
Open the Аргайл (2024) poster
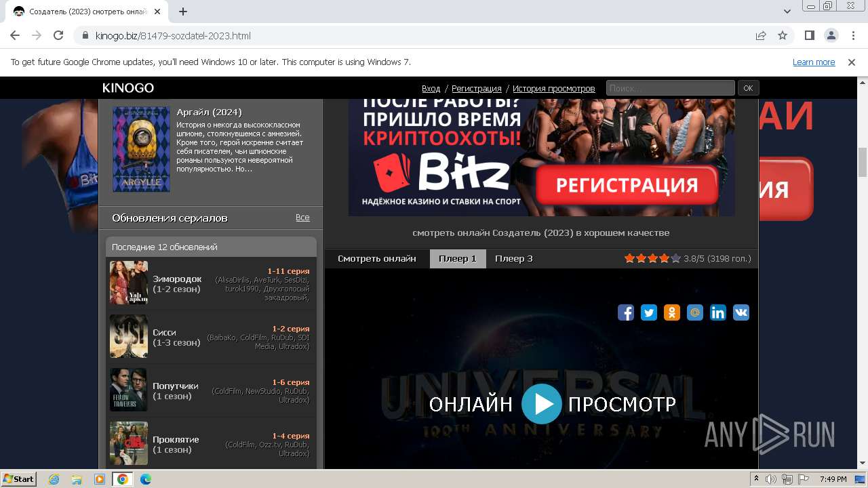click(x=141, y=149)
